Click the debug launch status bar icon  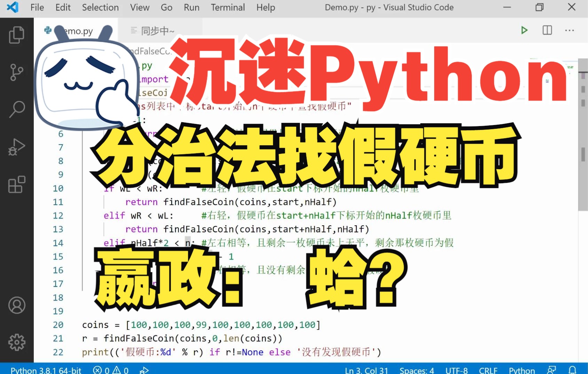point(144,370)
